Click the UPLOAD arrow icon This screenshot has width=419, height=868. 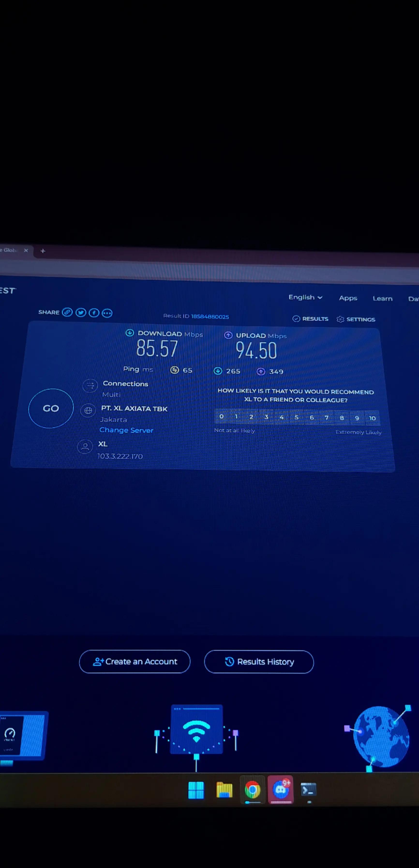point(228,335)
